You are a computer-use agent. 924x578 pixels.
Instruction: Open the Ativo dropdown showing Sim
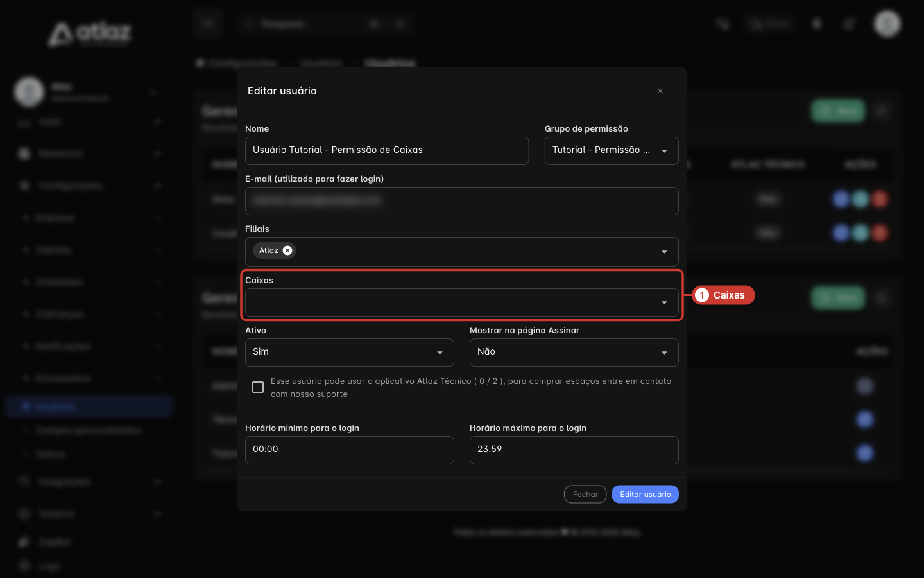(x=349, y=353)
